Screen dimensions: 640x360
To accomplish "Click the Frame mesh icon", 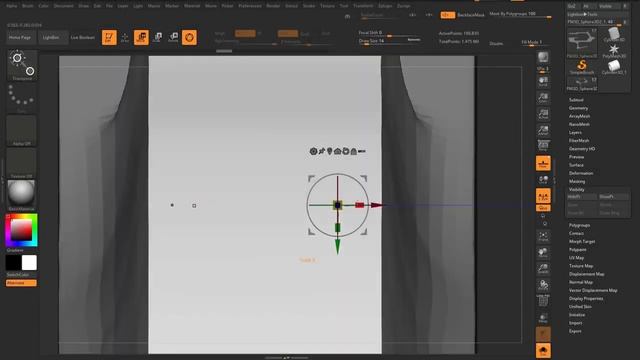I will (x=543, y=236).
